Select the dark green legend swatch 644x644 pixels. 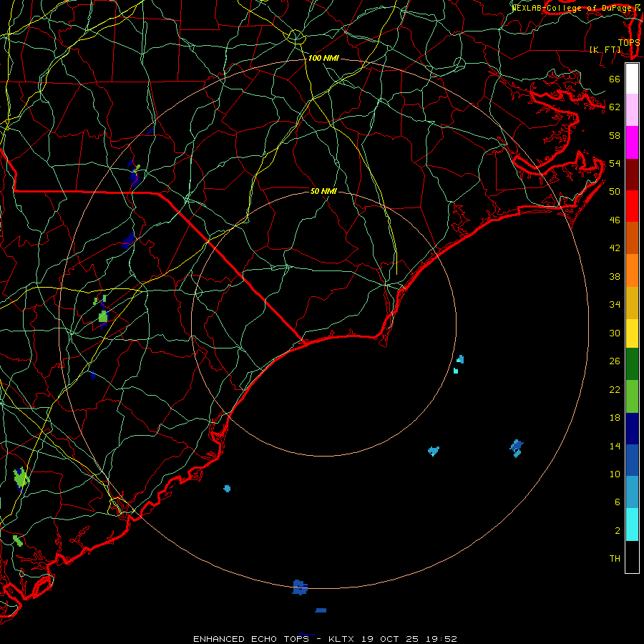pos(632,364)
